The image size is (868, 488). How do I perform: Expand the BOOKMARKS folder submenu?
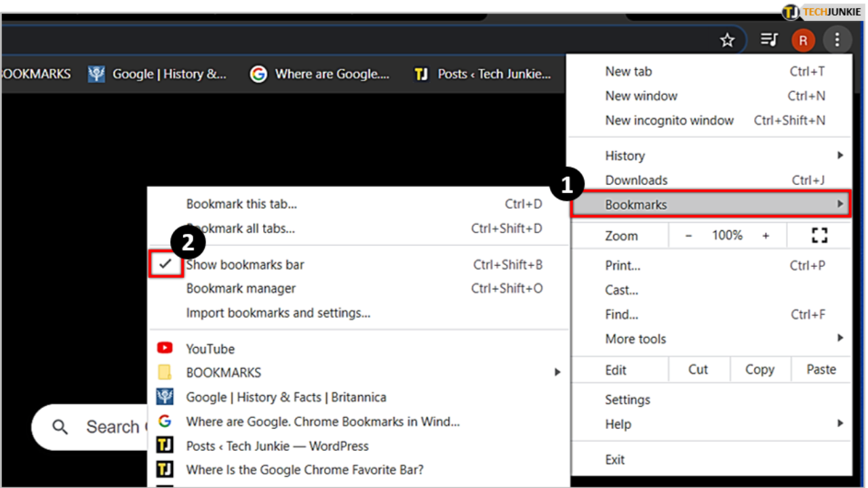pyautogui.click(x=557, y=372)
